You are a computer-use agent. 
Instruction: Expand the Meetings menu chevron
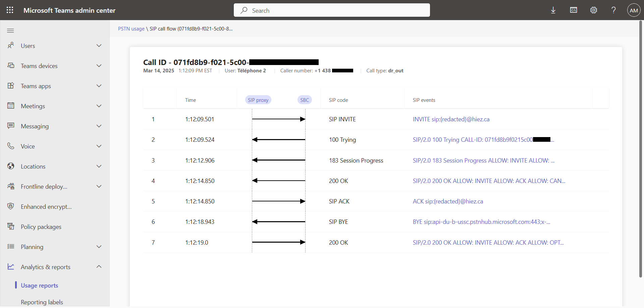pyautogui.click(x=99, y=106)
